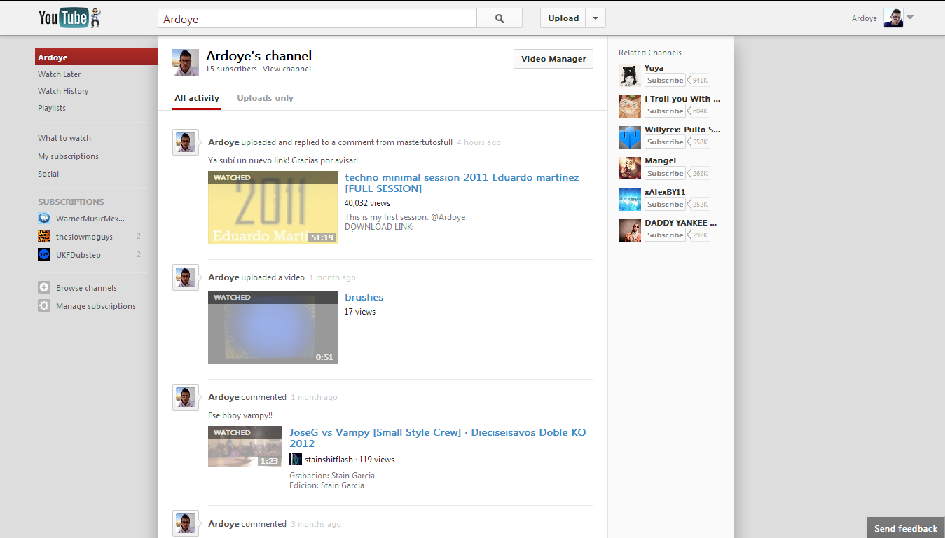Open JoseG vs Vampy video title
Screen dimensions: 945x538
[x=438, y=437]
